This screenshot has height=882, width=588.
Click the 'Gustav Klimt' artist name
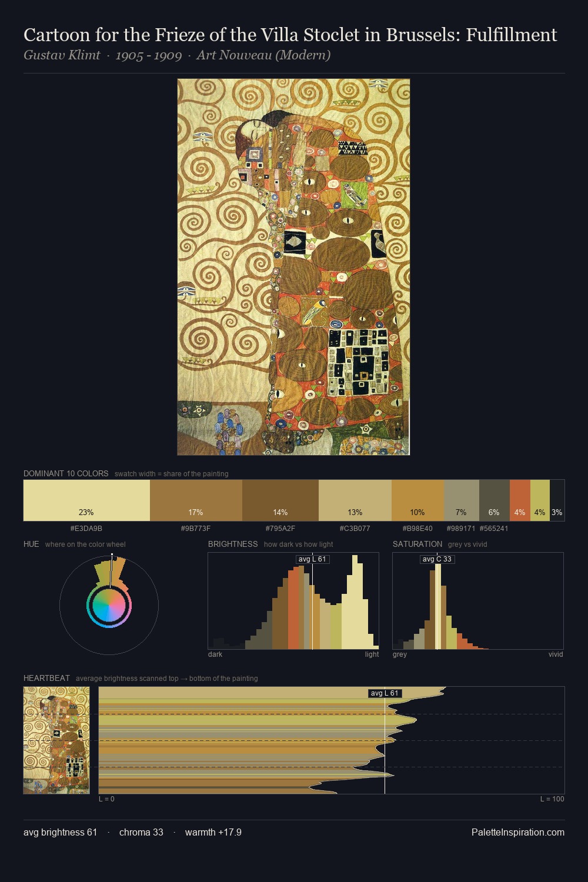click(62, 55)
